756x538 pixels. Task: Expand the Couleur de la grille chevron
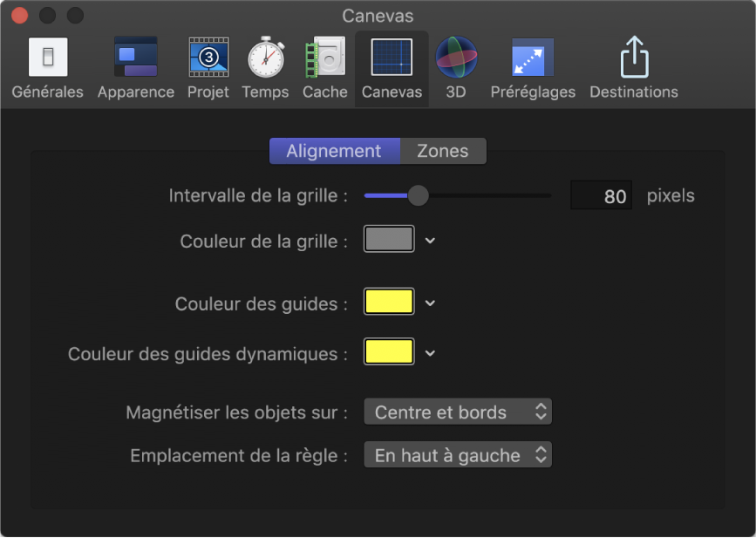tap(428, 239)
